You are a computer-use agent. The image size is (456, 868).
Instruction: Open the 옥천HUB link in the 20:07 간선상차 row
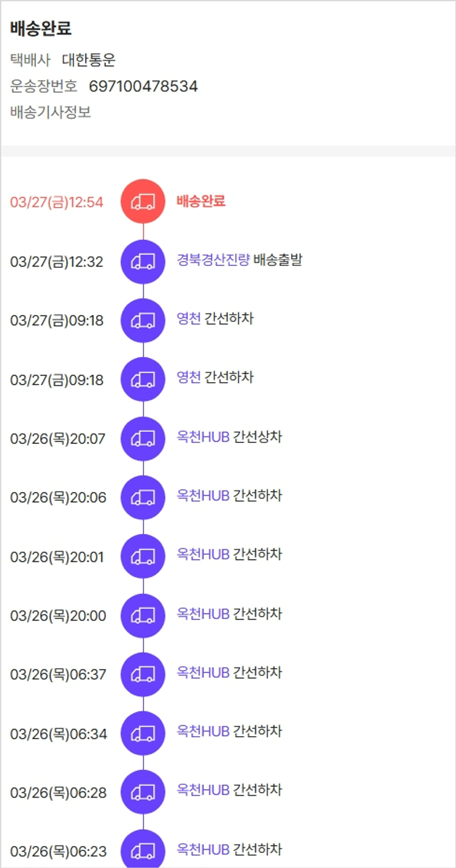click(x=203, y=437)
